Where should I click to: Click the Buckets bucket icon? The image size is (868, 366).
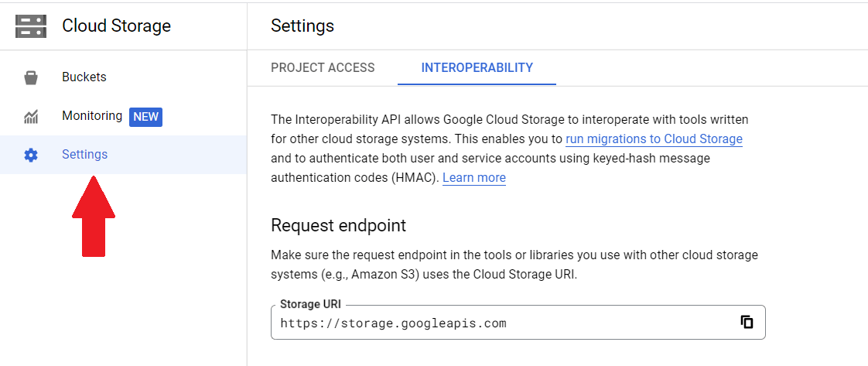(31, 77)
